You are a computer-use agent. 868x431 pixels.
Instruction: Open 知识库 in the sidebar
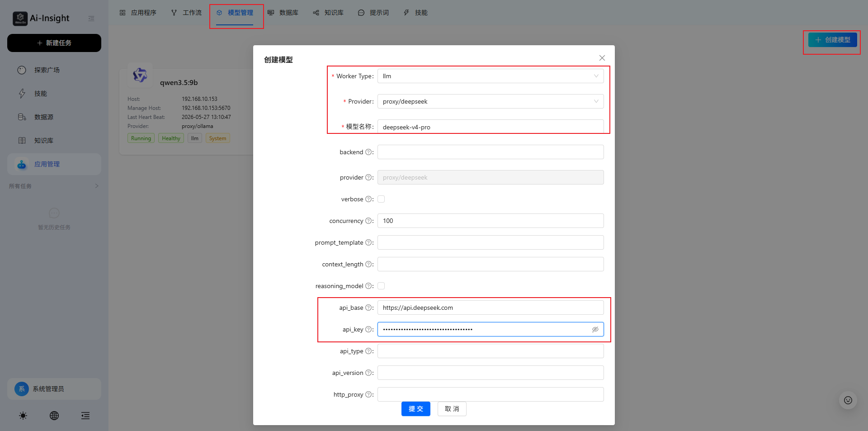point(54,141)
